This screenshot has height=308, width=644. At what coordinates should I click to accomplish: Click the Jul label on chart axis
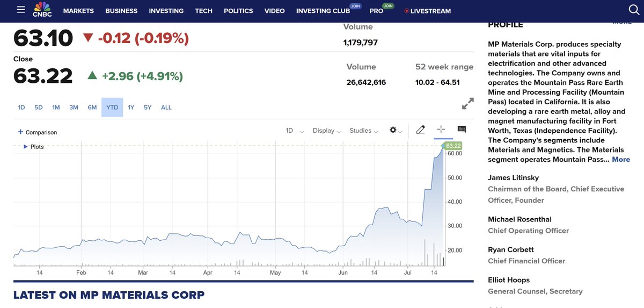click(x=408, y=273)
